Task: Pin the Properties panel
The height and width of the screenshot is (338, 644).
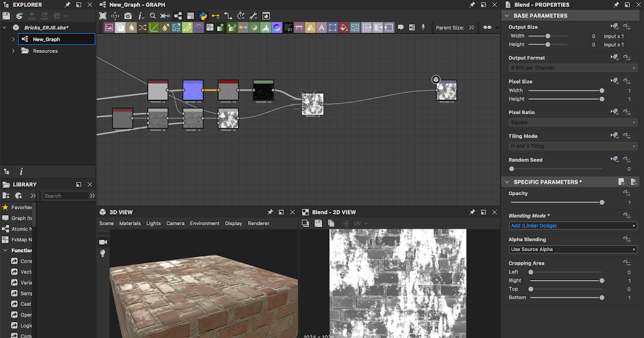Action: coord(616,4)
